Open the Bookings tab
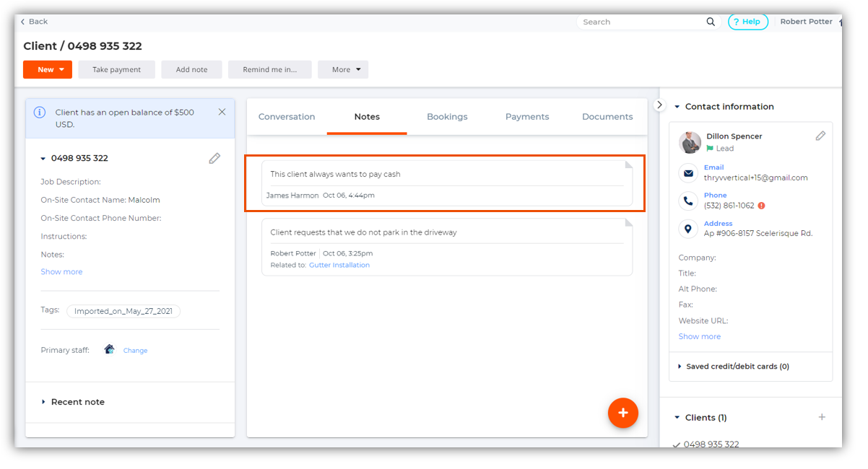The image size is (868, 469). [x=447, y=116]
